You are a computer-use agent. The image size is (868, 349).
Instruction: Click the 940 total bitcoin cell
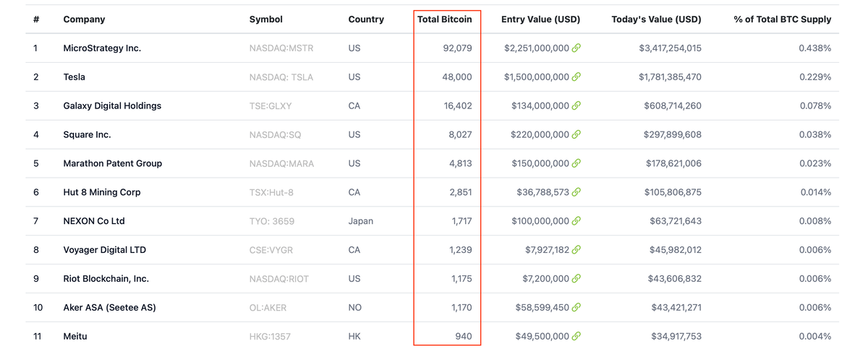pos(464,337)
